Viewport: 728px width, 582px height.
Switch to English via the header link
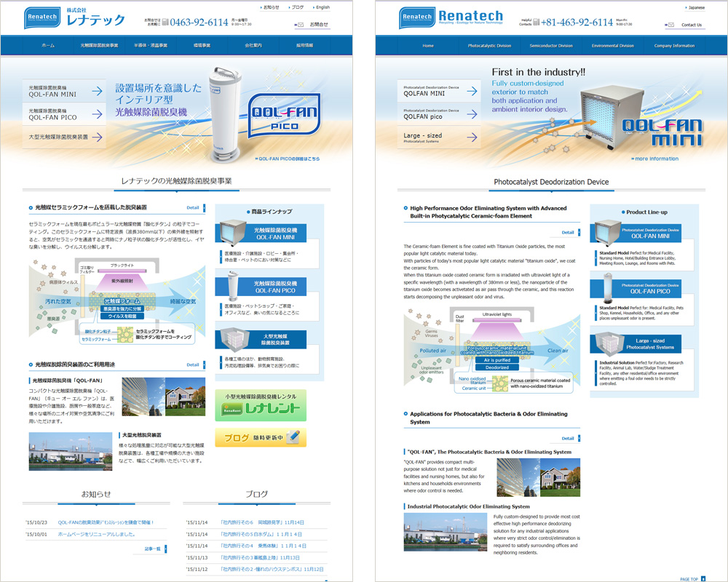tap(322, 7)
